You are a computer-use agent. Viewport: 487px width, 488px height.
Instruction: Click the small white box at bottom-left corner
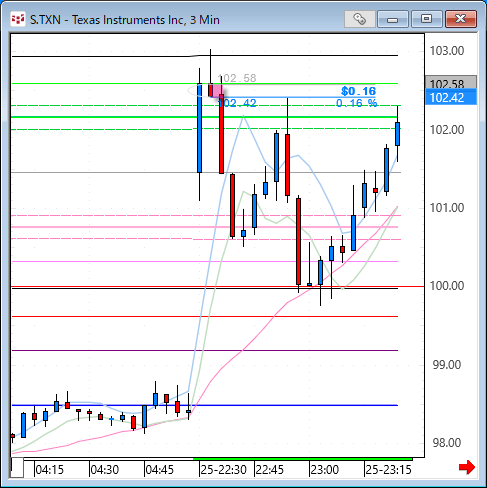tap(17, 468)
